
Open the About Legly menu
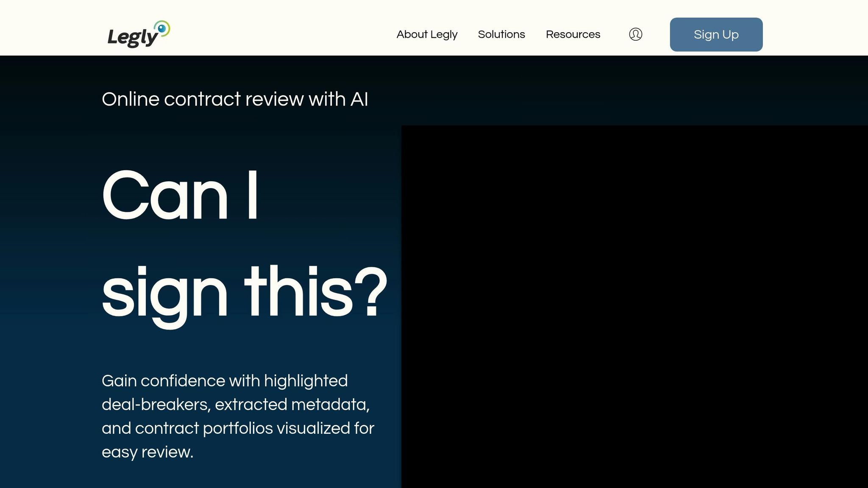click(x=427, y=34)
